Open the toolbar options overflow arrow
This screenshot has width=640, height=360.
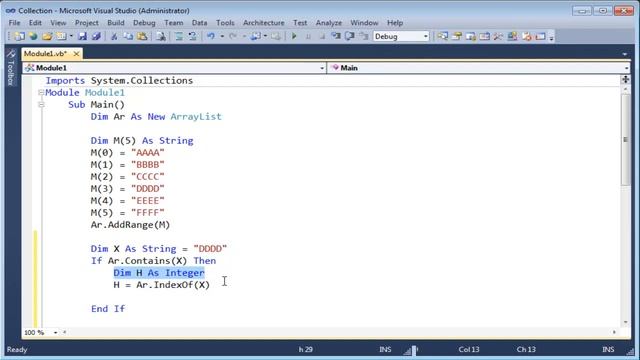[x=551, y=37]
